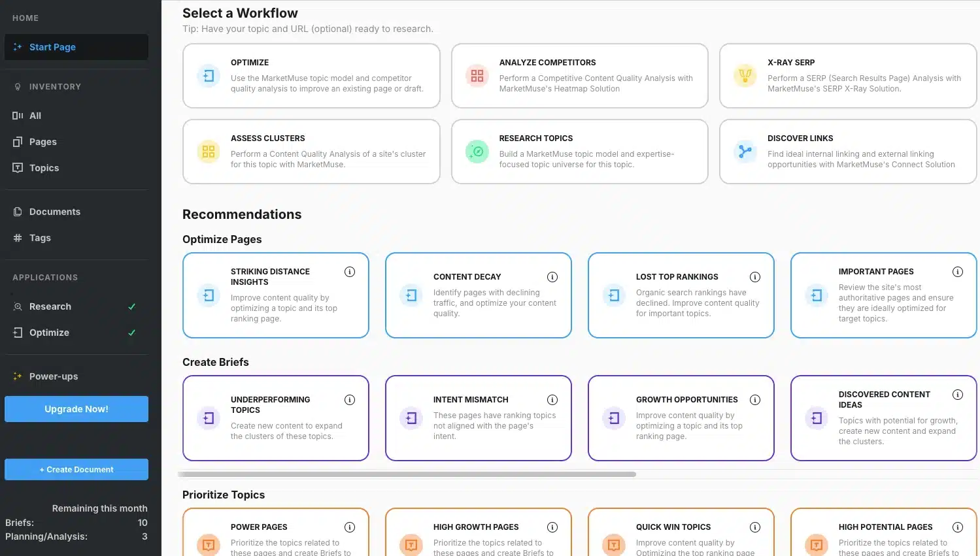Click the Quick Win Topics icon
This screenshot has height=556, width=980.
tap(614, 544)
